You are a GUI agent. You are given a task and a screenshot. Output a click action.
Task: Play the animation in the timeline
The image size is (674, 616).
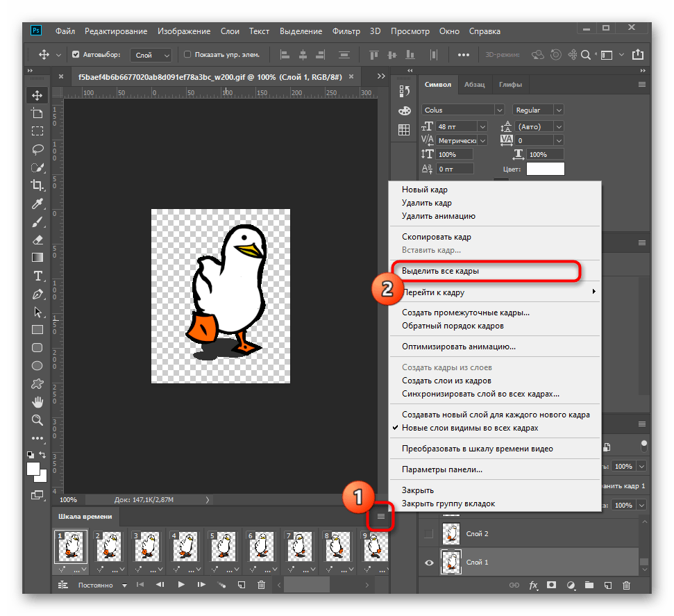coord(181,585)
